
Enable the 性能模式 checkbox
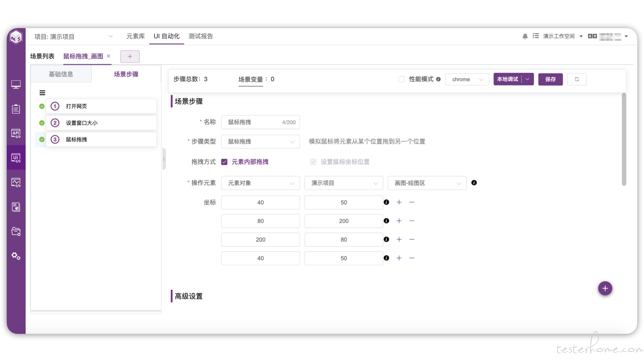pyautogui.click(x=401, y=79)
